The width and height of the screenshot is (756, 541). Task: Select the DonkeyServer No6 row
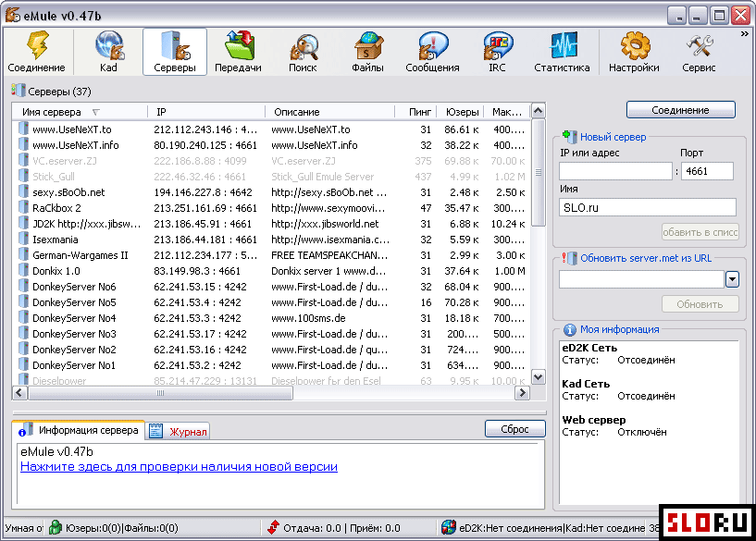[271, 287]
